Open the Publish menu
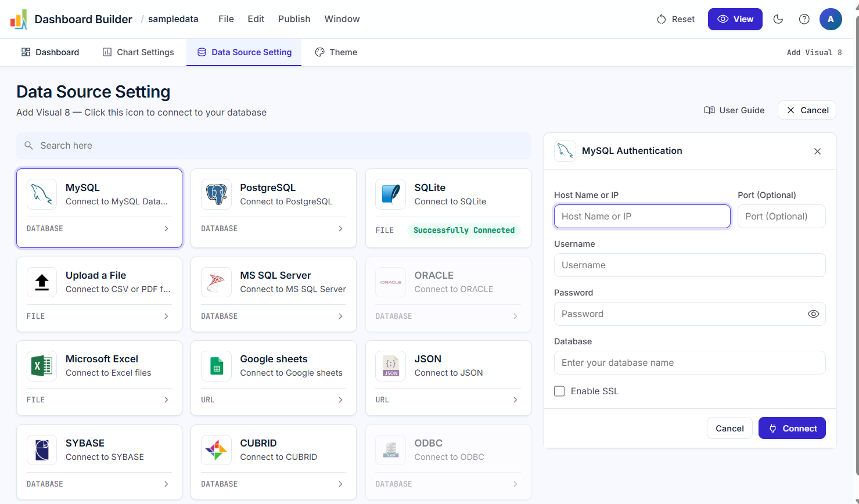 point(294,19)
